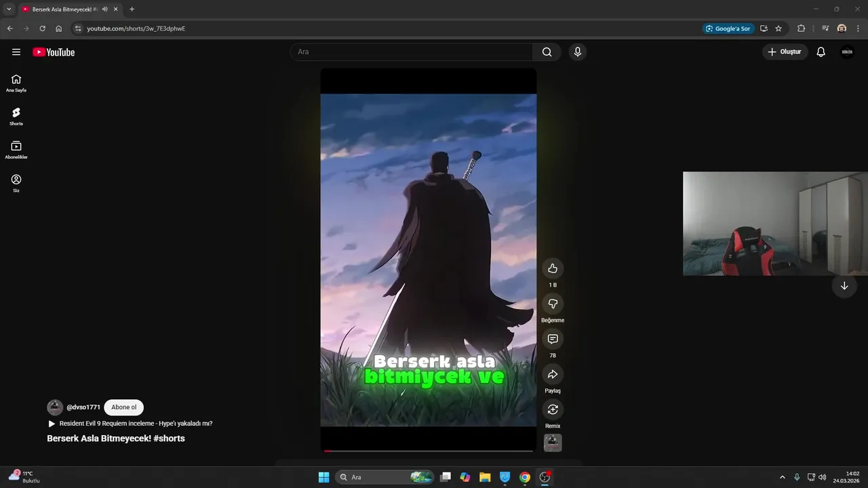Open the tray microphone indicator
This screenshot has width=868, height=488.
click(797, 477)
